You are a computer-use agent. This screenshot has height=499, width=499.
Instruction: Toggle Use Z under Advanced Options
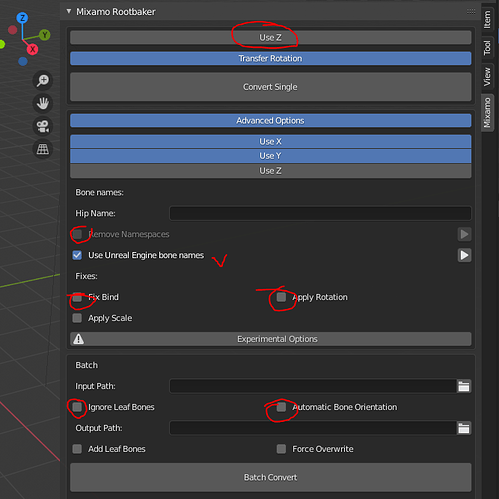click(271, 171)
